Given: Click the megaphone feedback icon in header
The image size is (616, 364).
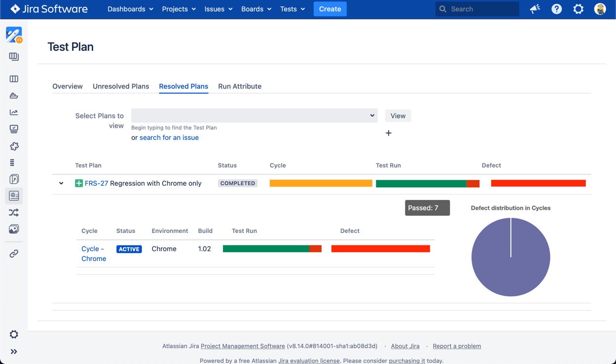Looking at the screenshot, I should pyautogui.click(x=535, y=9).
